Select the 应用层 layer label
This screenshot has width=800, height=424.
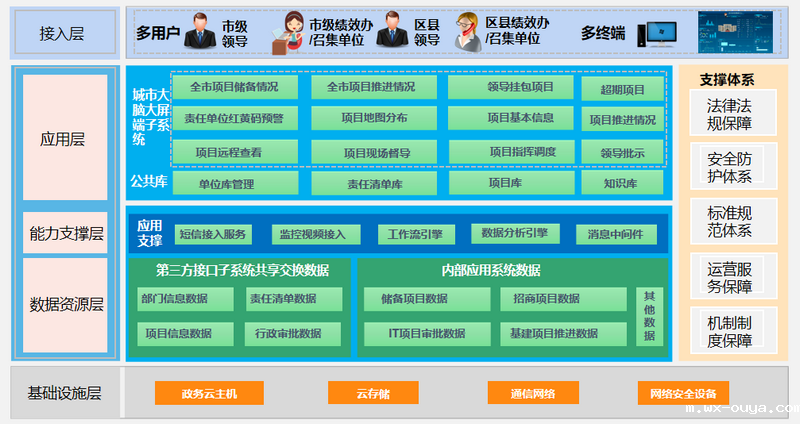(x=64, y=138)
